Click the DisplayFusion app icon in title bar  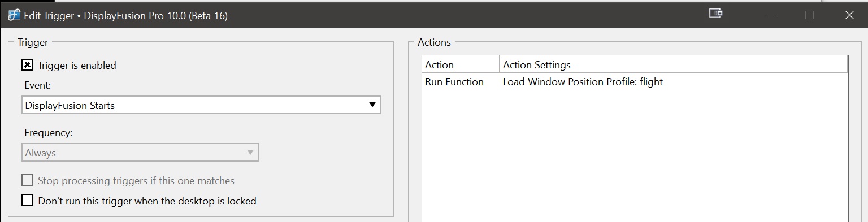point(14,15)
